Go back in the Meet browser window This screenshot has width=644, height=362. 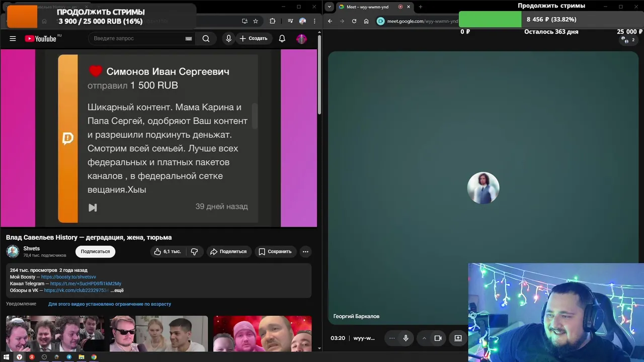point(330,21)
